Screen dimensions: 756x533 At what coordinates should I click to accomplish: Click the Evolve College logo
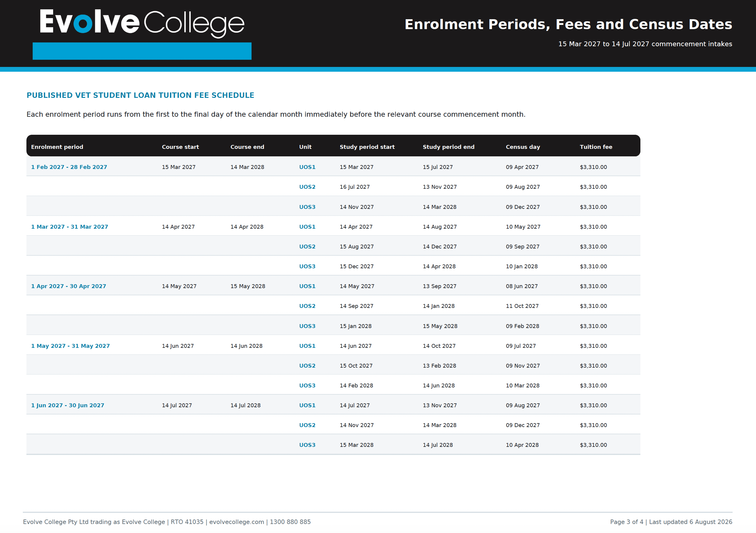tap(142, 23)
